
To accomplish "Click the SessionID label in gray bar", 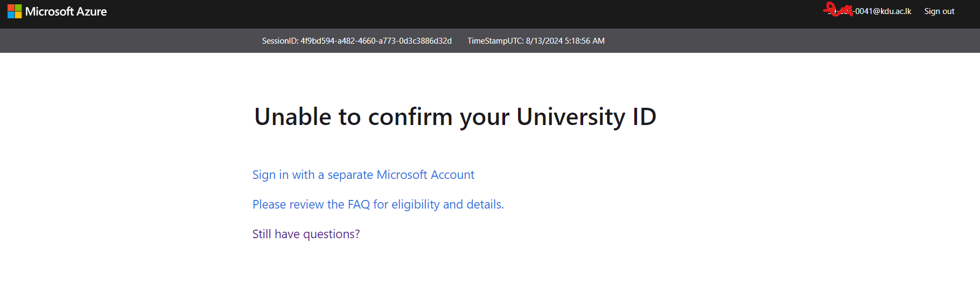I will (280, 41).
